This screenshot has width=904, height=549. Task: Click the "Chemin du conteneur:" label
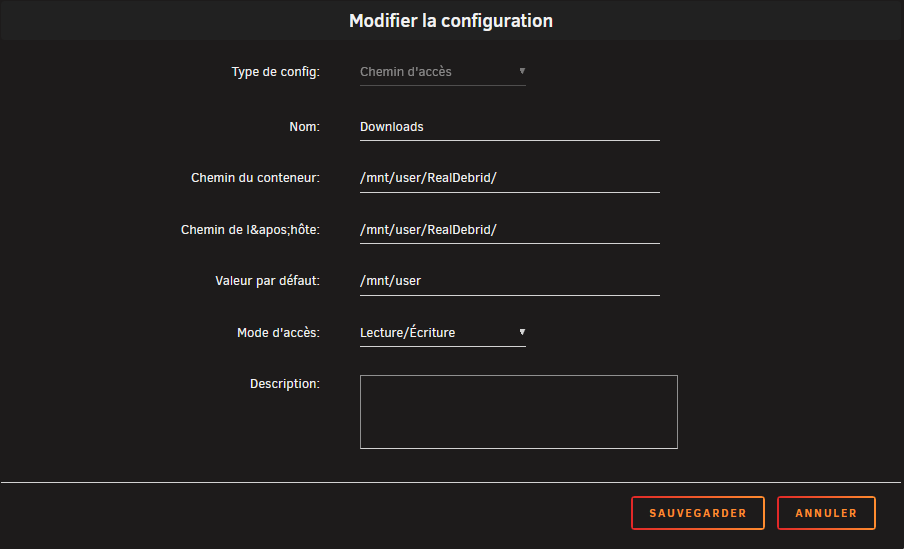(x=255, y=178)
